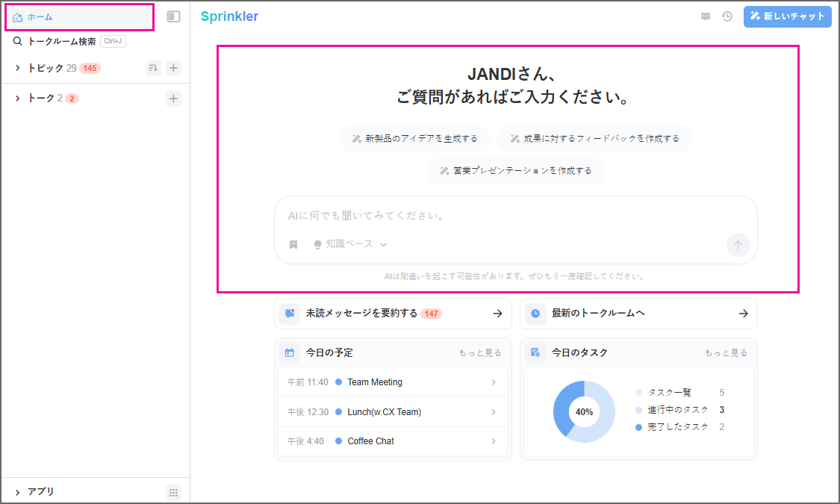Click the 午前 11:40 time label
Image resolution: width=840 pixels, height=504 pixels.
[x=308, y=382]
